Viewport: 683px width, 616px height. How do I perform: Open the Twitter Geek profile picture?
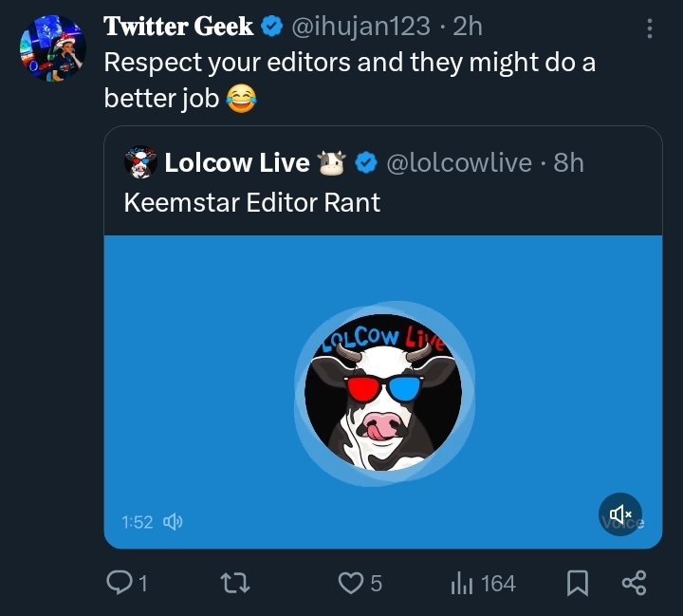point(52,48)
